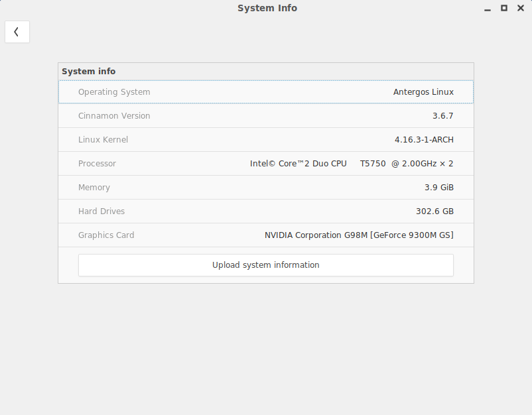532x415 pixels.
Task: Minimize the System Info window
Action: [x=488, y=9]
